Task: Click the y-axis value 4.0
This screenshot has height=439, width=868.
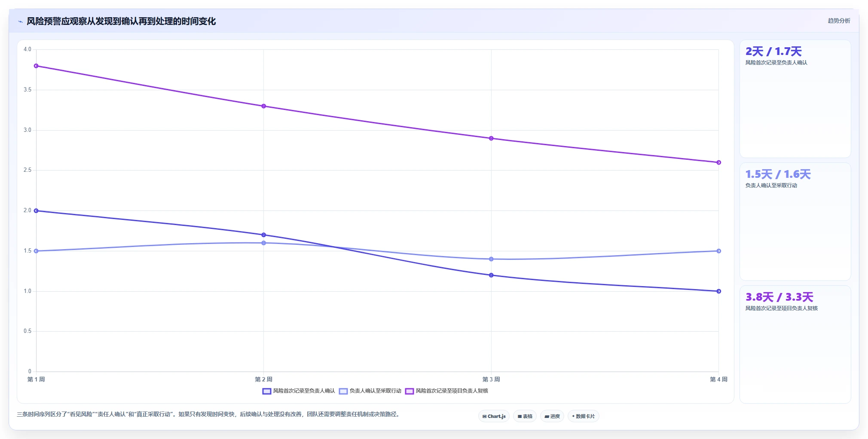Action: (28, 49)
